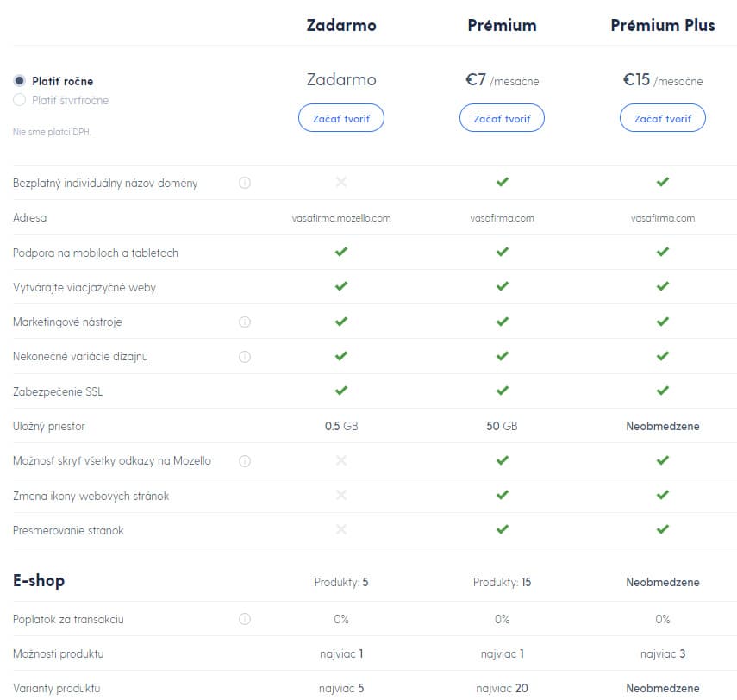Select the Platiť štvrťročne radio button
The height and width of the screenshot is (700, 737).
tap(19, 100)
